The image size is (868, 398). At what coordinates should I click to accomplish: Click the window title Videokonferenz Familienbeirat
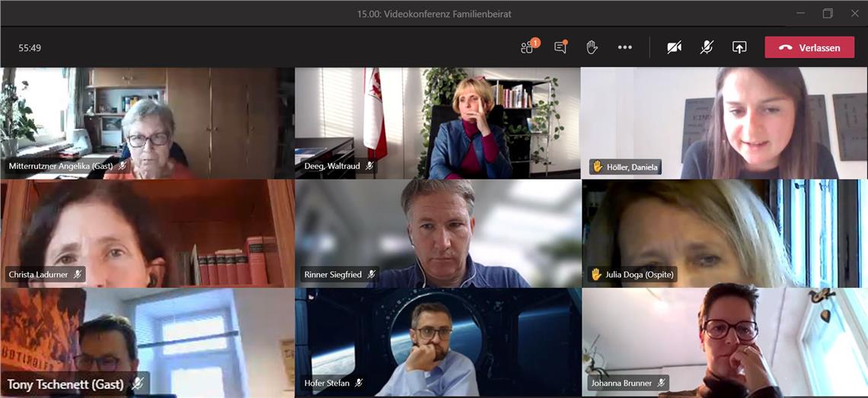tap(433, 14)
